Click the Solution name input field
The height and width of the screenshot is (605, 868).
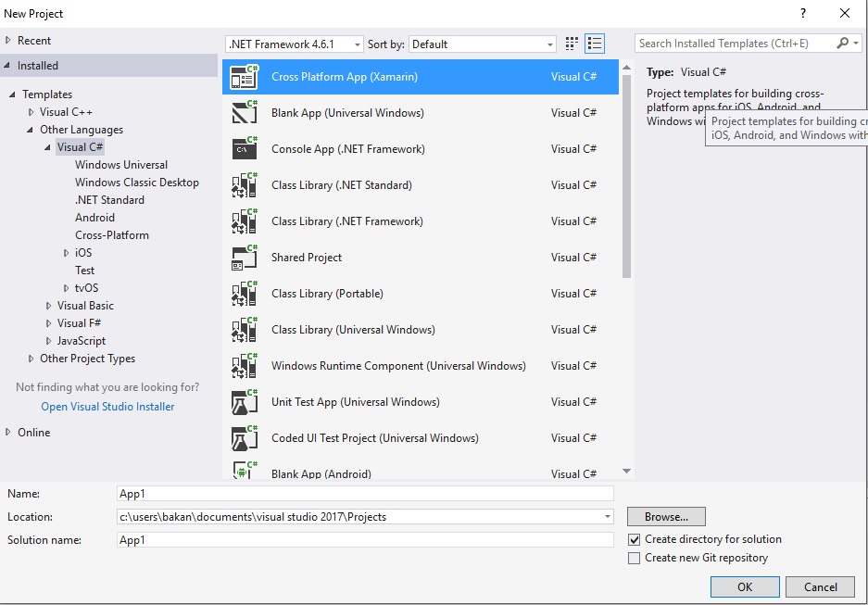[365, 540]
